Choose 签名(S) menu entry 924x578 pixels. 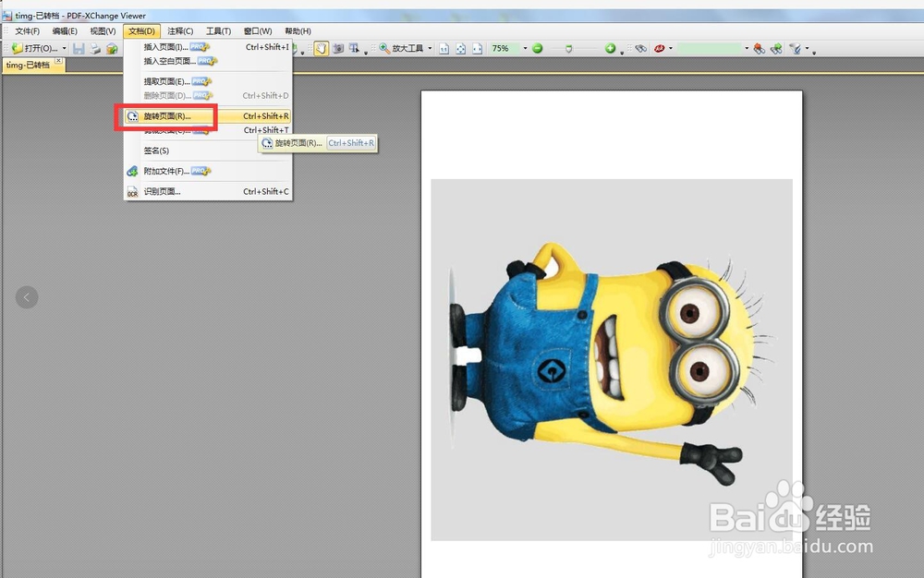tap(207, 151)
